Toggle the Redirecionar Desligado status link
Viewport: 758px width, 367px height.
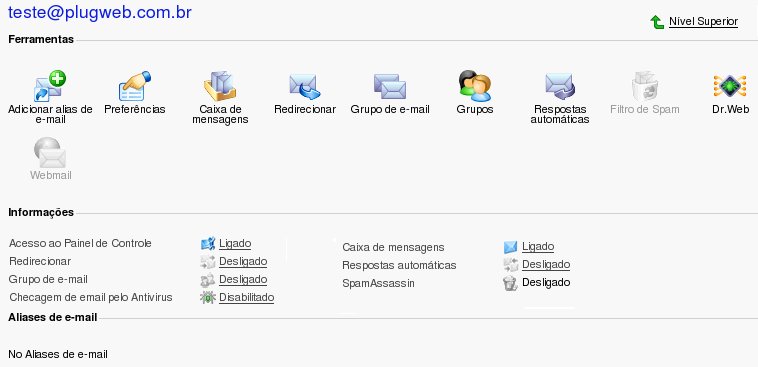click(x=243, y=262)
